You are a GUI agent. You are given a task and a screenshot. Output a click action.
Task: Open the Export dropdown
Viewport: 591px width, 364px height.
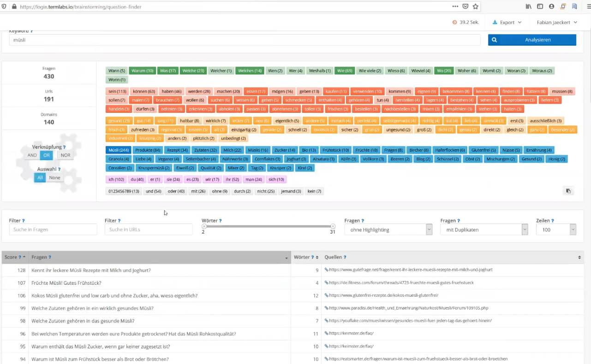coord(507,22)
